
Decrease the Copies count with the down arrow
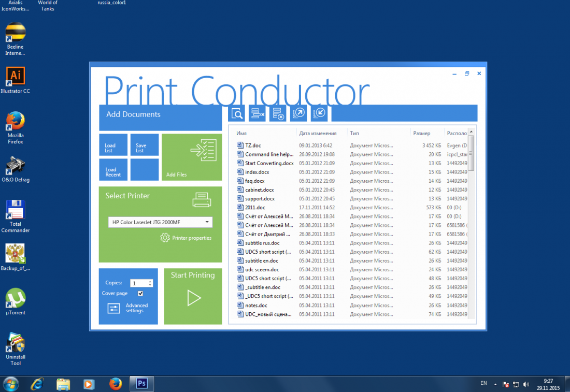pyautogui.click(x=150, y=285)
